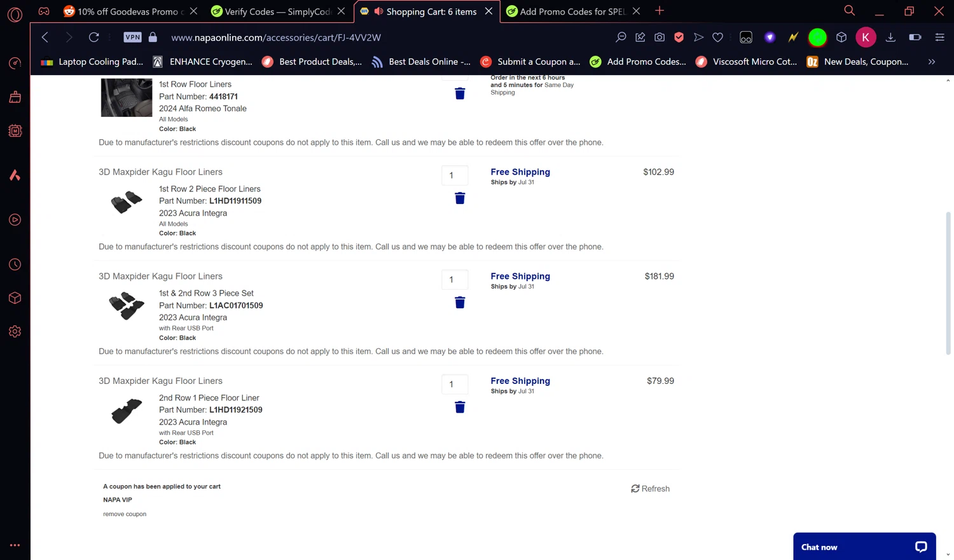Click the yellow lightning extension icon
Image resolution: width=954 pixels, height=560 pixels.
pos(793,38)
